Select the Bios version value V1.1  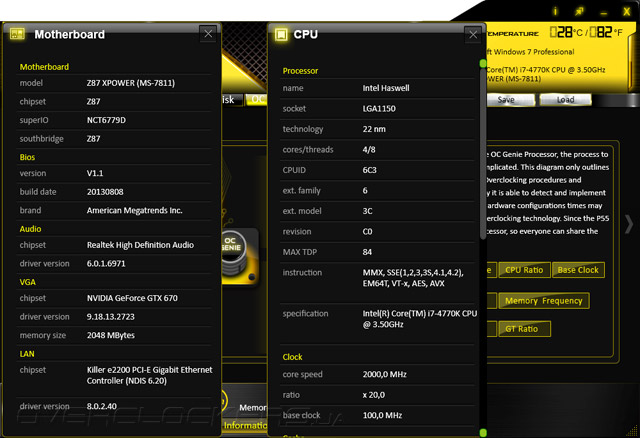pos(95,173)
